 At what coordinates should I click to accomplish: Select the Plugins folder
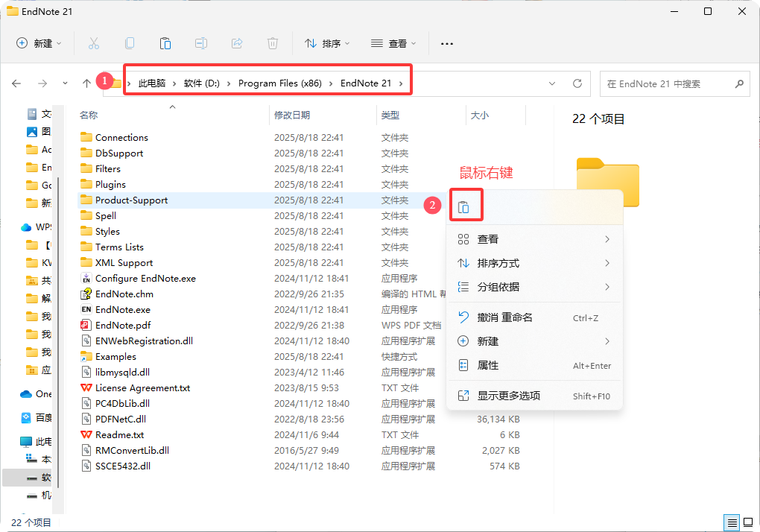click(x=103, y=185)
